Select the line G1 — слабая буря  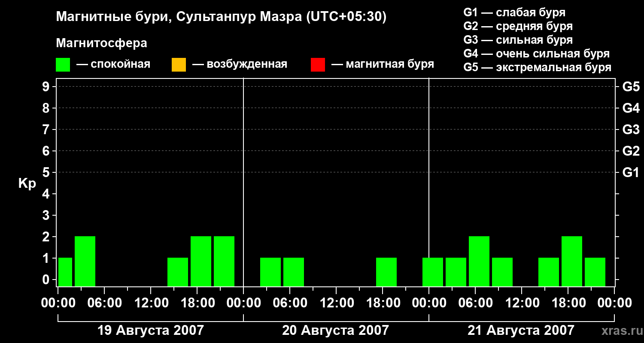point(514,12)
